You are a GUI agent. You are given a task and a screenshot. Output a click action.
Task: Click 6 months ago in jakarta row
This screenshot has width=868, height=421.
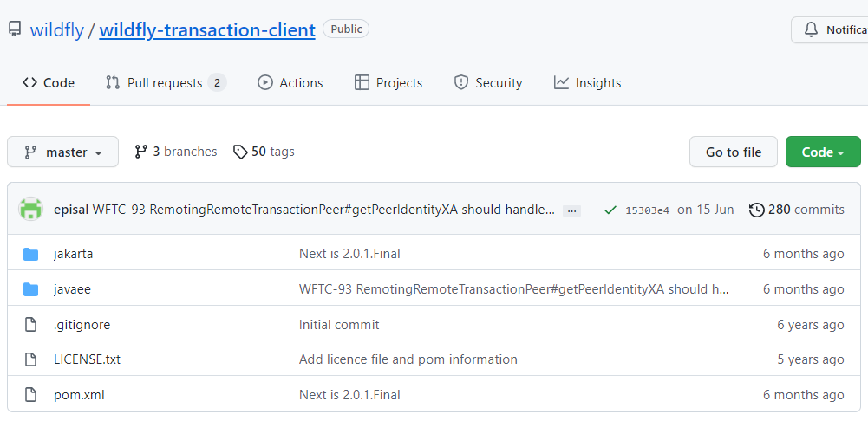coord(803,254)
